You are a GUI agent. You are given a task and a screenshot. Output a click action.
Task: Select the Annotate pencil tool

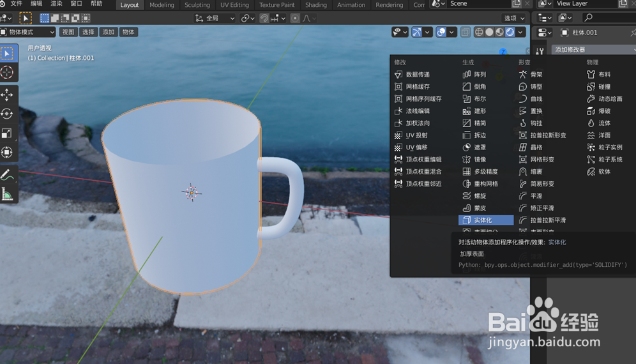[7, 175]
